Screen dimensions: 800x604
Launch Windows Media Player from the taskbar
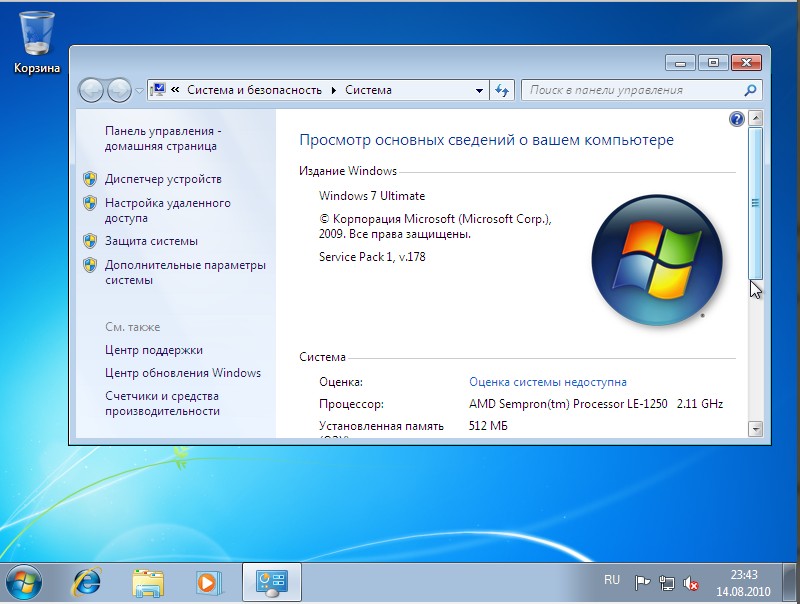(x=208, y=583)
